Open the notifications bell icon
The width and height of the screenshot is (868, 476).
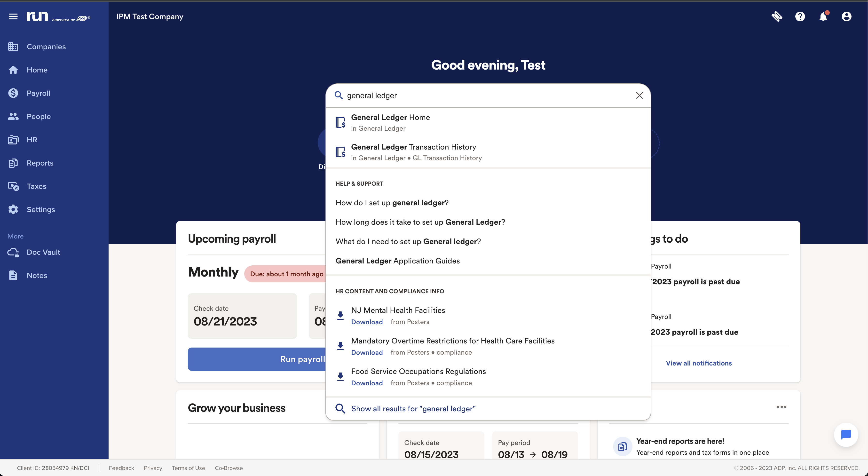point(823,16)
